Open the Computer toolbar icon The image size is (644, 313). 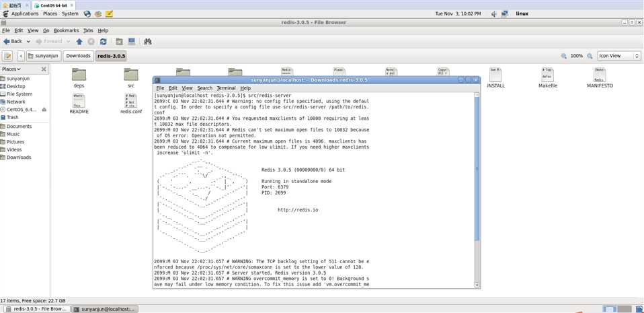[x=132, y=42]
